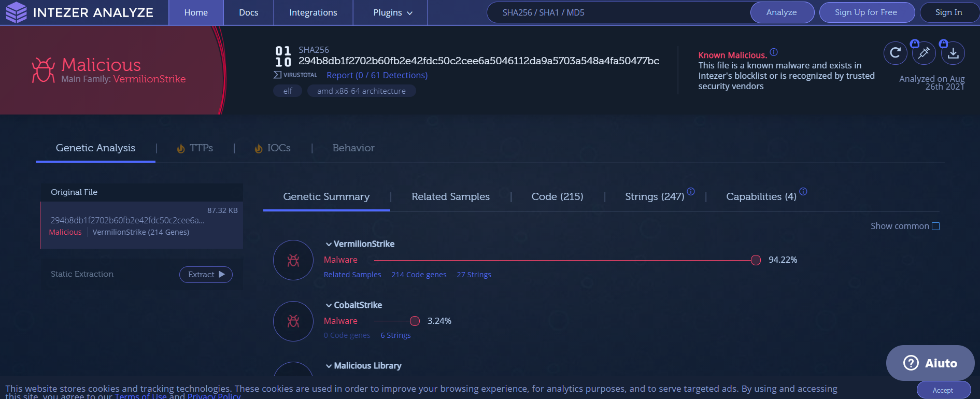Click info icon beside Strings tab
980x399 pixels.
(691, 192)
